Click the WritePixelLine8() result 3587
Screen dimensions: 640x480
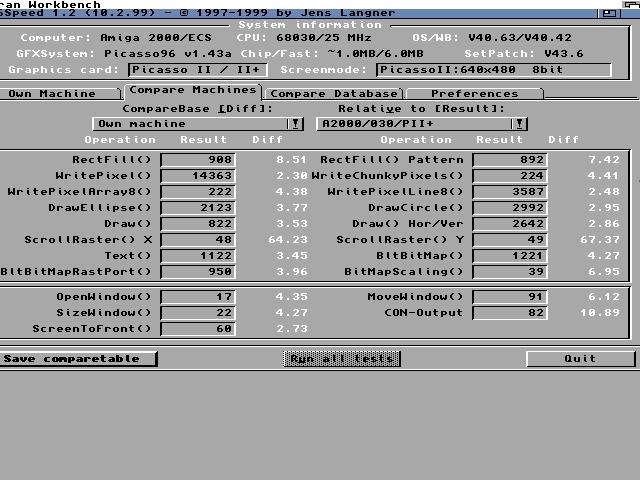510,191
